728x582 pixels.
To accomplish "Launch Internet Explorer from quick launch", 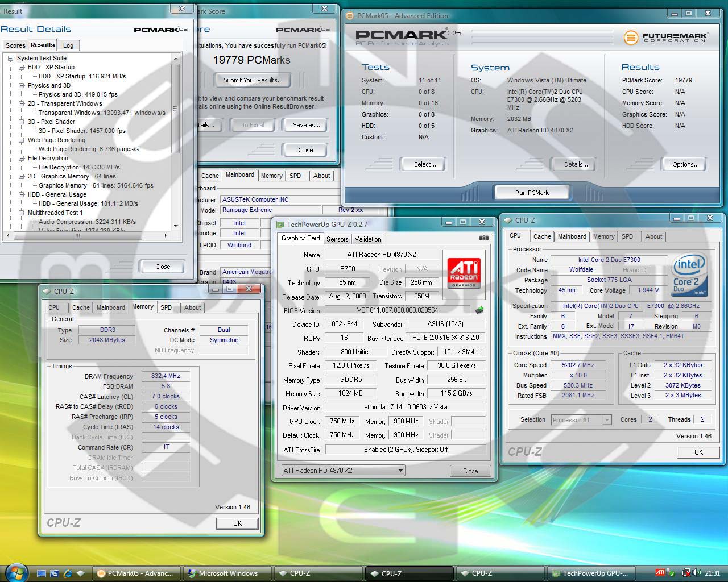I will (x=68, y=573).
